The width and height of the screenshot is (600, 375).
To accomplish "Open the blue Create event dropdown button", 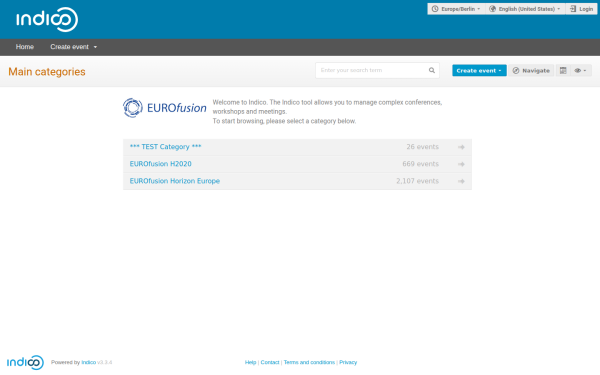I will (x=479, y=70).
